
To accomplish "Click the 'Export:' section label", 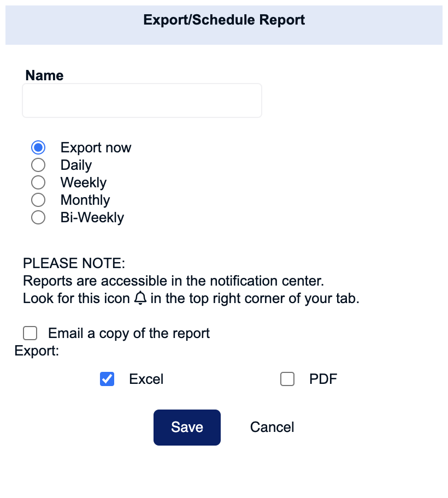I will point(37,351).
